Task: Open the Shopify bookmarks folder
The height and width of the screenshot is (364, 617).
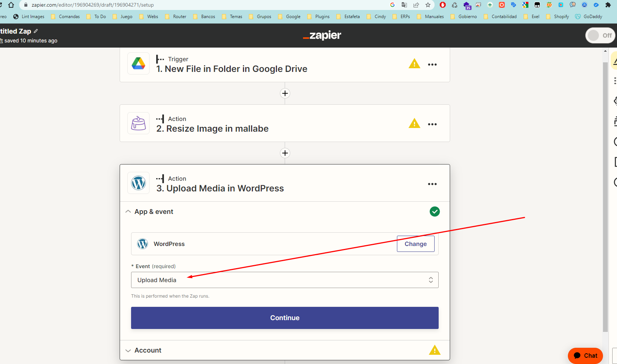Action: pyautogui.click(x=557, y=17)
